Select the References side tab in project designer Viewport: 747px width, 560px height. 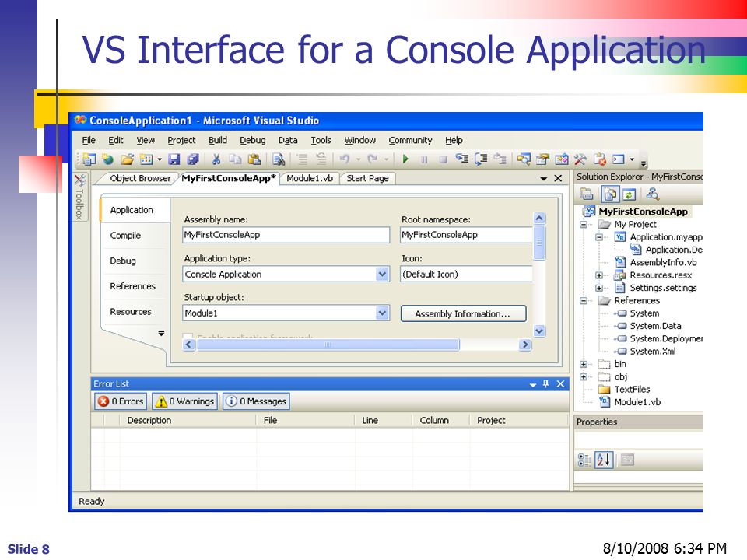(133, 286)
